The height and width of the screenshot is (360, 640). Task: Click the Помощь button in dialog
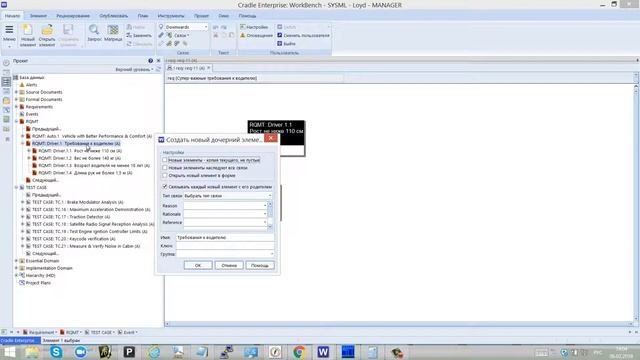[x=260, y=265]
